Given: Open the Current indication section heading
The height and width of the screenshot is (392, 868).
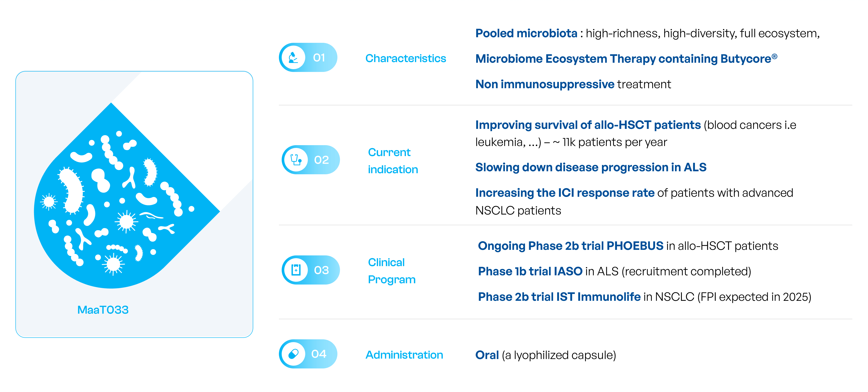Looking at the screenshot, I should (x=393, y=161).
